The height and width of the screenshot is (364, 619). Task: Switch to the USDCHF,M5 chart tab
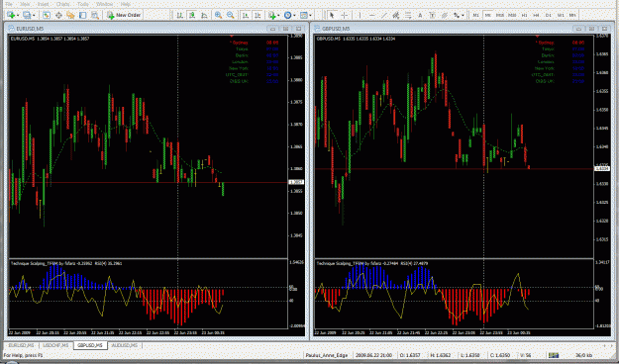(55, 345)
